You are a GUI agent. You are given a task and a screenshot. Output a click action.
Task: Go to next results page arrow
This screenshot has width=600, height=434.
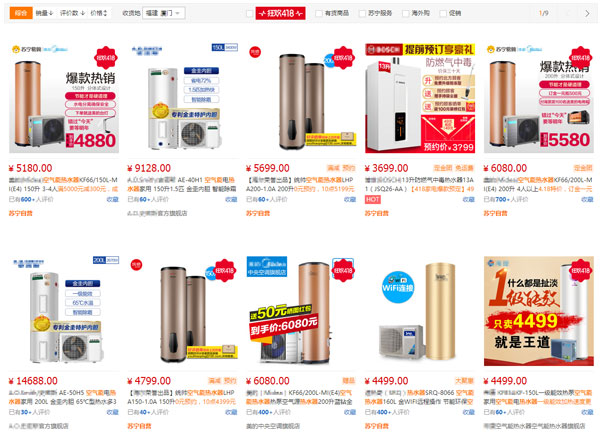tap(587, 13)
